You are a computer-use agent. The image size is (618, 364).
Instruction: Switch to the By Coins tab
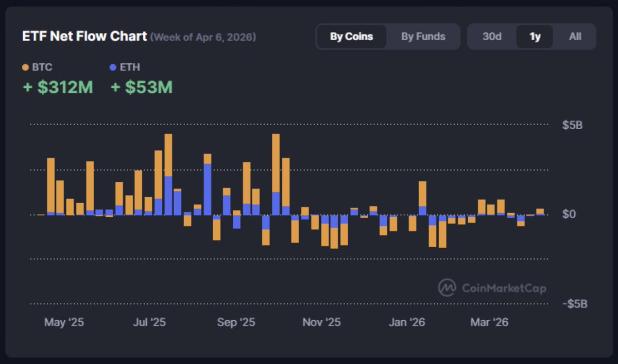click(x=351, y=37)
